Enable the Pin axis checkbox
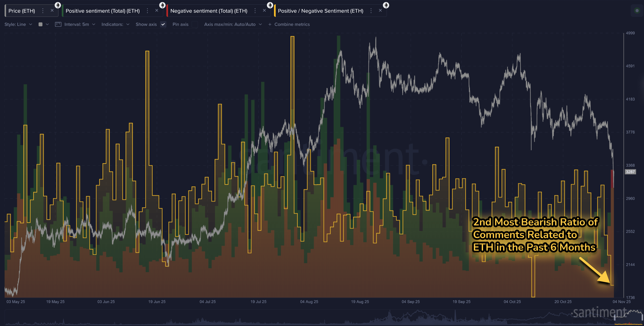 click(x=195, y=25)
